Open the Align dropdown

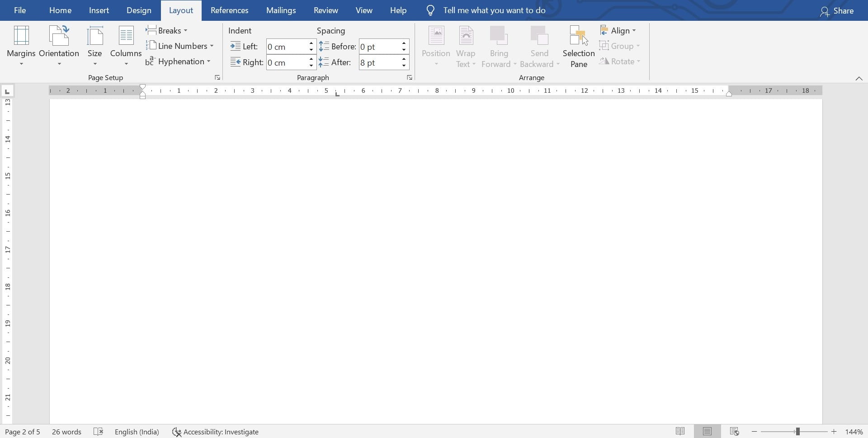pyautogui.click(x=618, y=30)
